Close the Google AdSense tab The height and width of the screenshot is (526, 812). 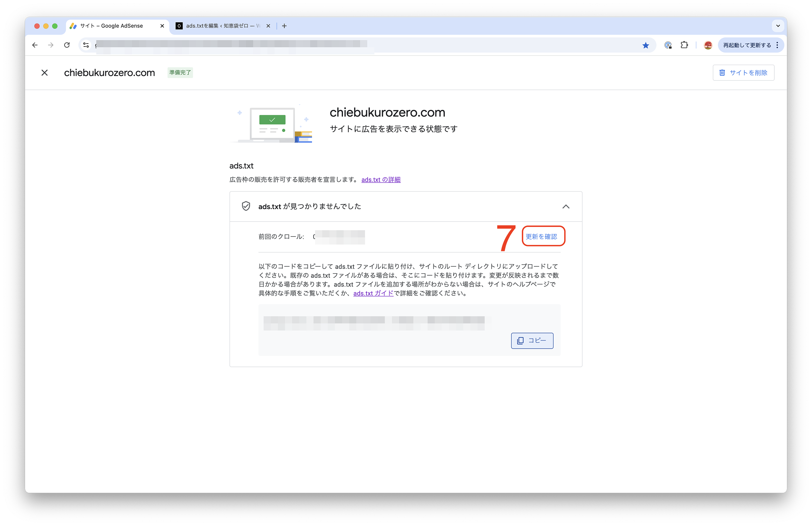(x=162, y=26)
